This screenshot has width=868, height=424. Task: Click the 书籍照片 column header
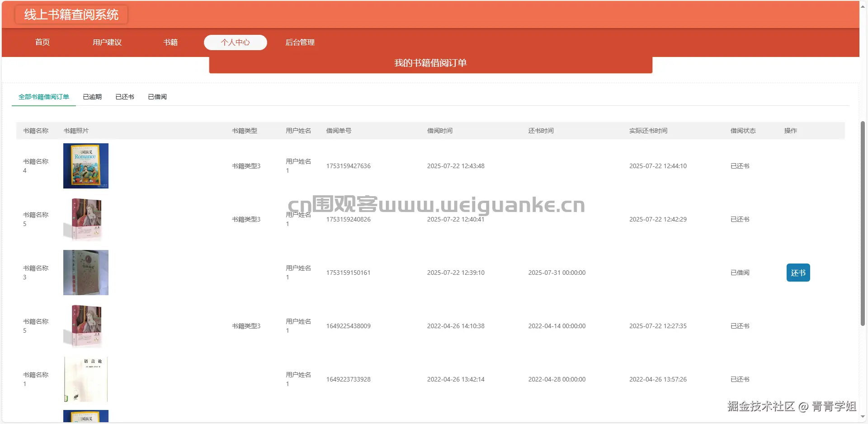point(76,131)
